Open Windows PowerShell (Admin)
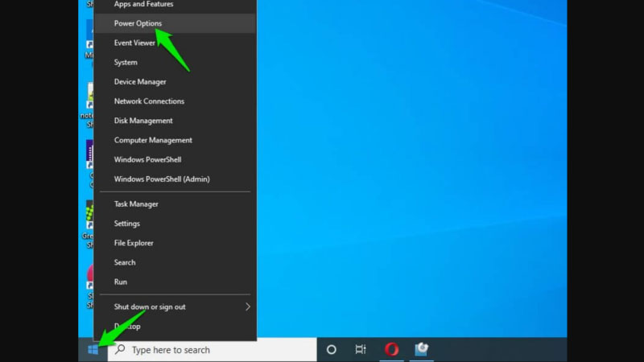Image resolution: width=644 pixels, height=362 pixels. coord(162,179)
